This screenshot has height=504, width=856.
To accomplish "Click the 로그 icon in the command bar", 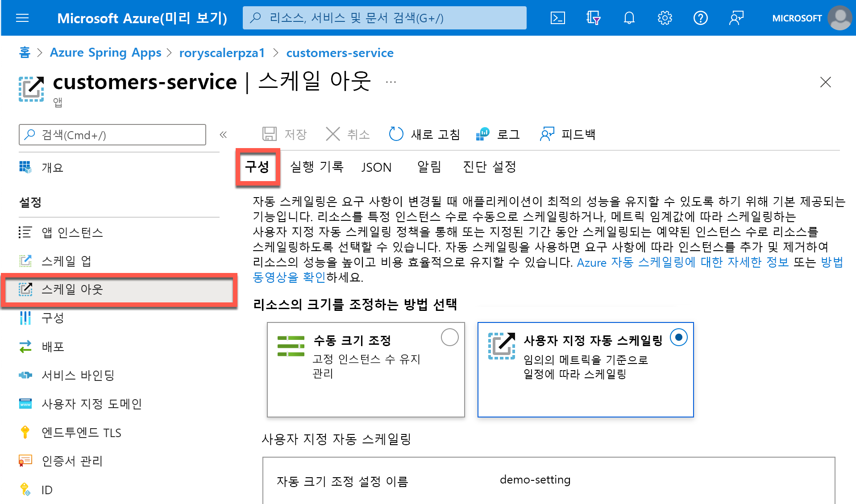I will coord(498,134).
